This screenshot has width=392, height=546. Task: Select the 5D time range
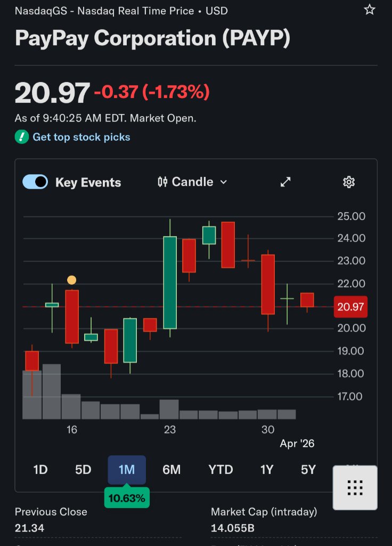click(83, 470)
